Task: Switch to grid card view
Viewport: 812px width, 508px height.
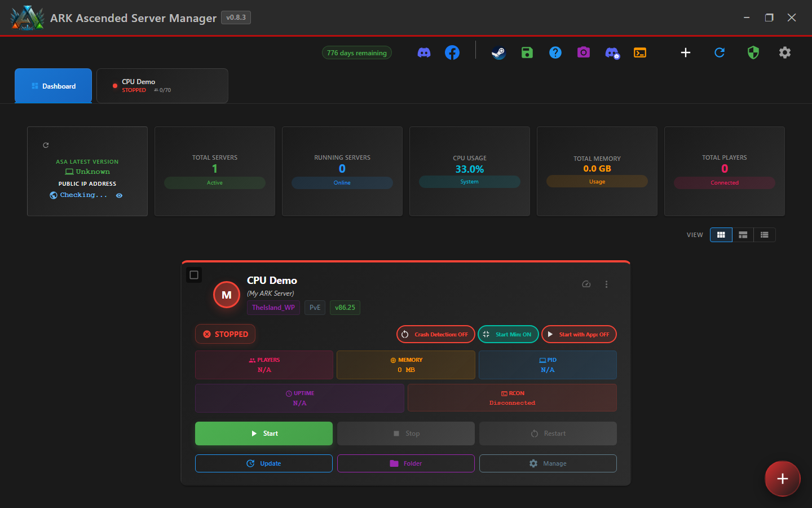Action: (x=721, y=235)
